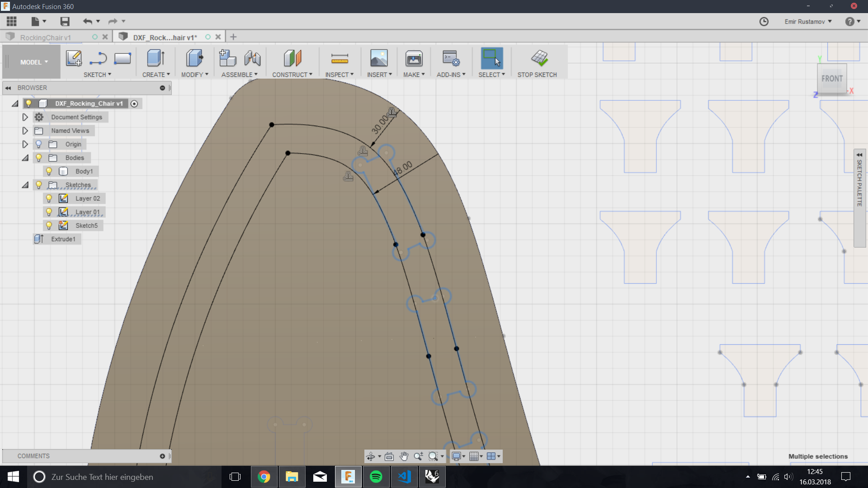Click the Line sketch tool icon

[98, 58]
